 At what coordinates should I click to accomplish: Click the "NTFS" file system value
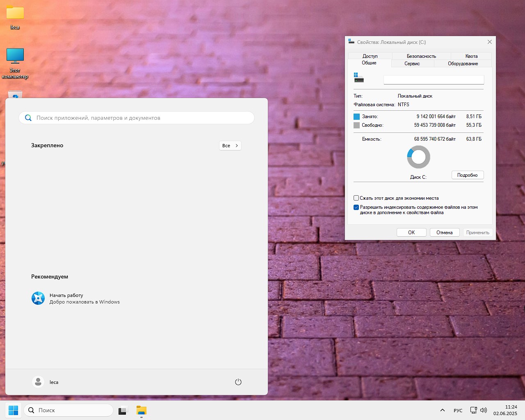click(x=404, y=105)
